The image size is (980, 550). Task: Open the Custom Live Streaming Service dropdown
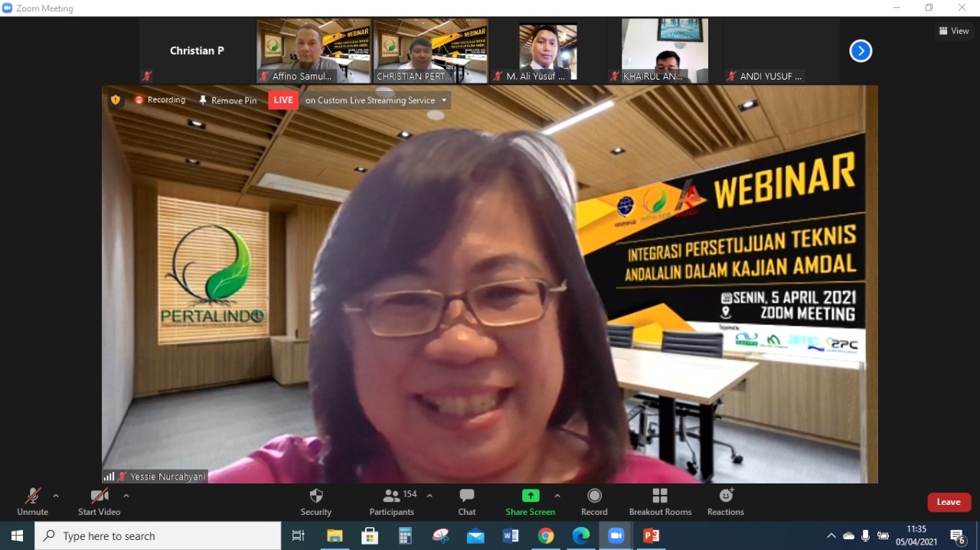coord(443,100)
